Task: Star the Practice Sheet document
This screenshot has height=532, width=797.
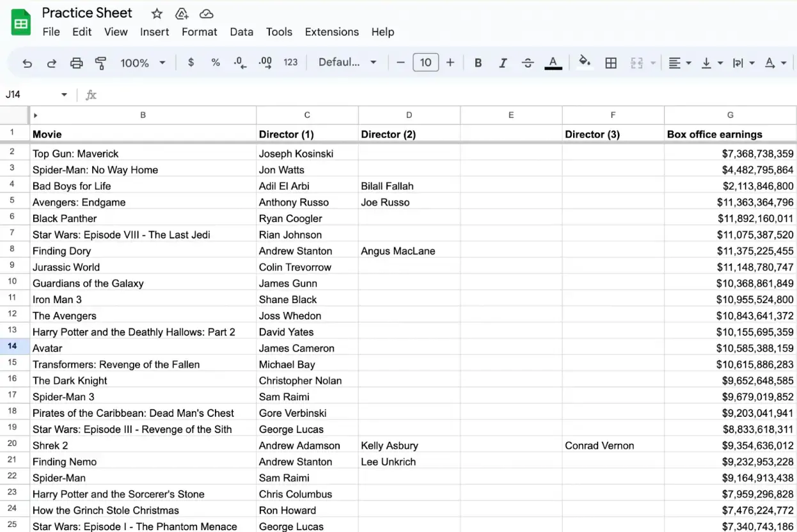Action: 157,13
